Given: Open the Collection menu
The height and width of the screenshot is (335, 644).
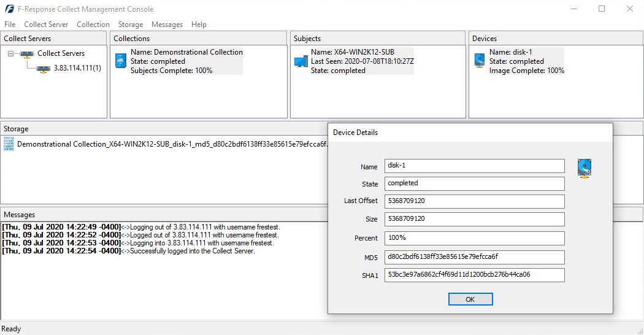Looking at the screenshot, I should click(93, 25).
